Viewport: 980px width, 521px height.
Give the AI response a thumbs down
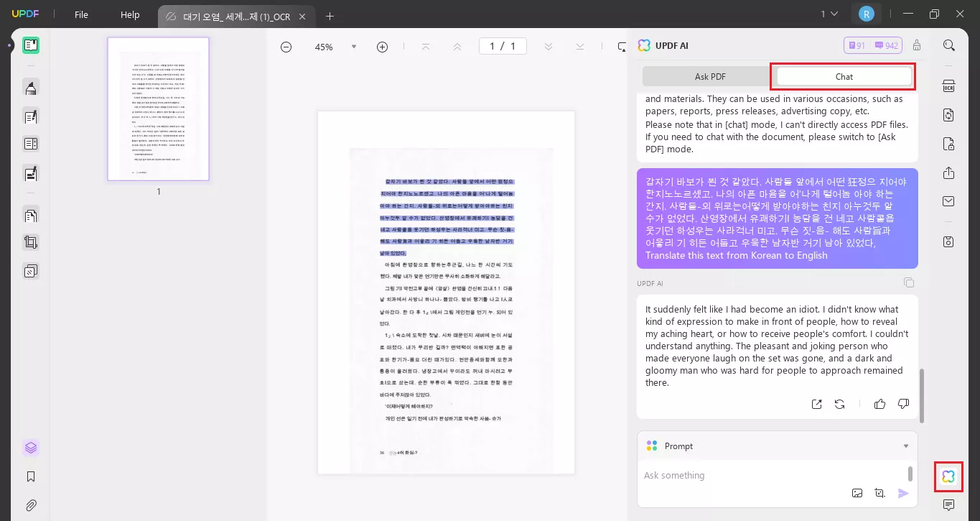[x=903, y=404]
